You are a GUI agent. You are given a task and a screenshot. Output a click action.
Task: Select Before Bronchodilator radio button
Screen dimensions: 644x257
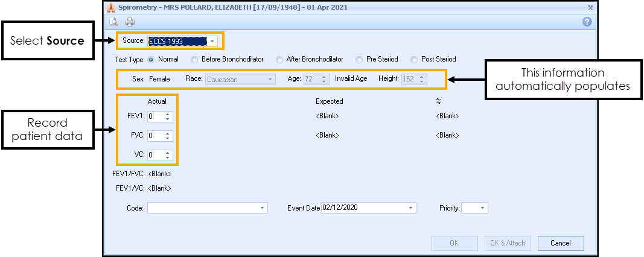(194, 60)
